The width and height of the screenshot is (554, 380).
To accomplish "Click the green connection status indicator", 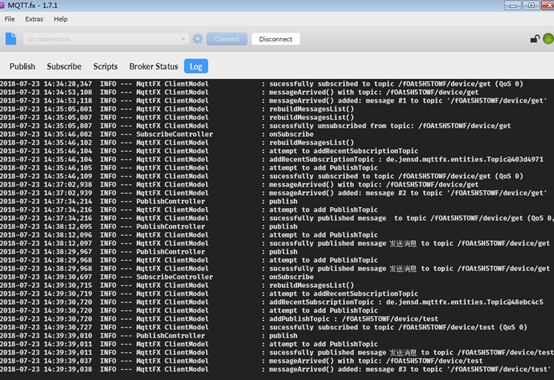I will (548, 39).
